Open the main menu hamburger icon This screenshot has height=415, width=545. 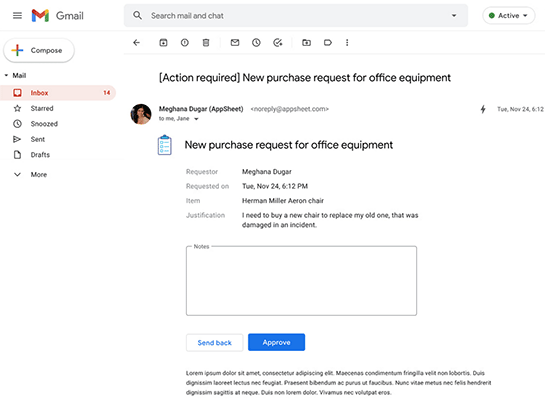tap(17, 16)
